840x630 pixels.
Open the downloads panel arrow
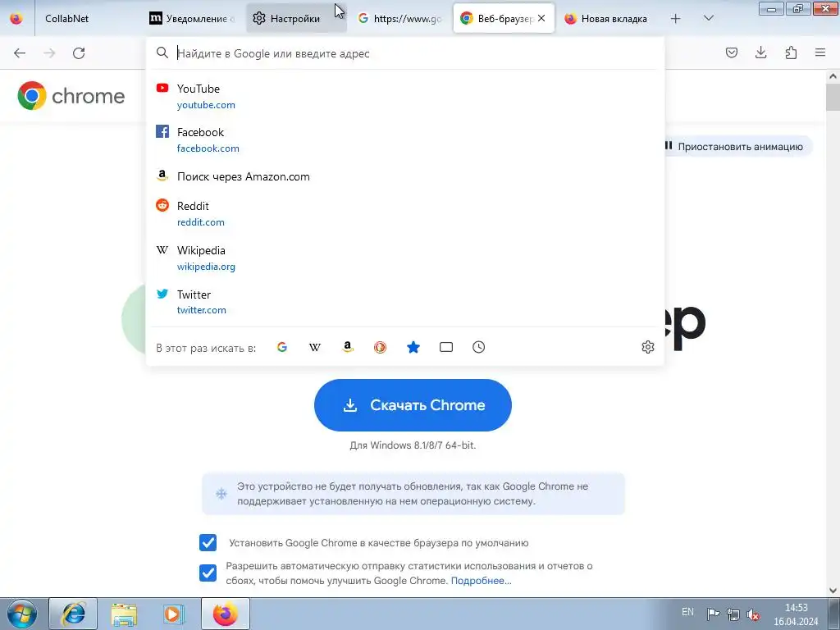(760, 52)
